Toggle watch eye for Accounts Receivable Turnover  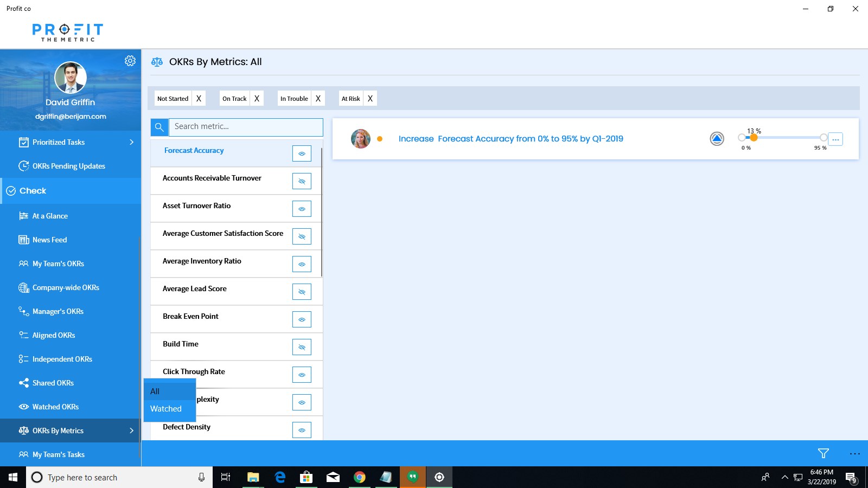[x=302, y=181]
